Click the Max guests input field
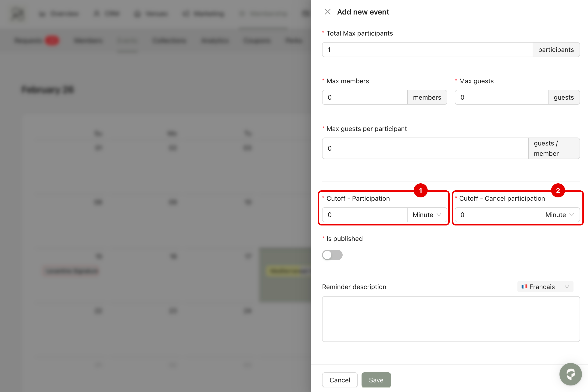Image resolution: width=588 pixels, height=392 pixels. point(501,98)
